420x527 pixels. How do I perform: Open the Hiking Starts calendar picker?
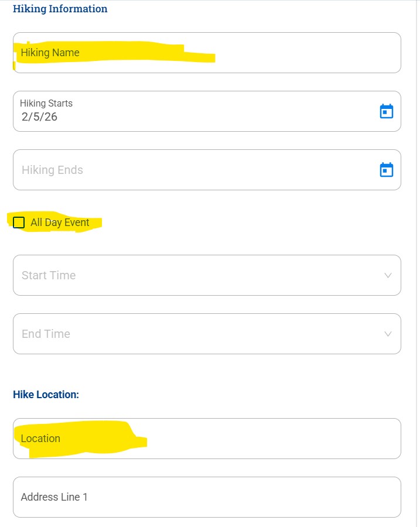click(x=387, y=111)
